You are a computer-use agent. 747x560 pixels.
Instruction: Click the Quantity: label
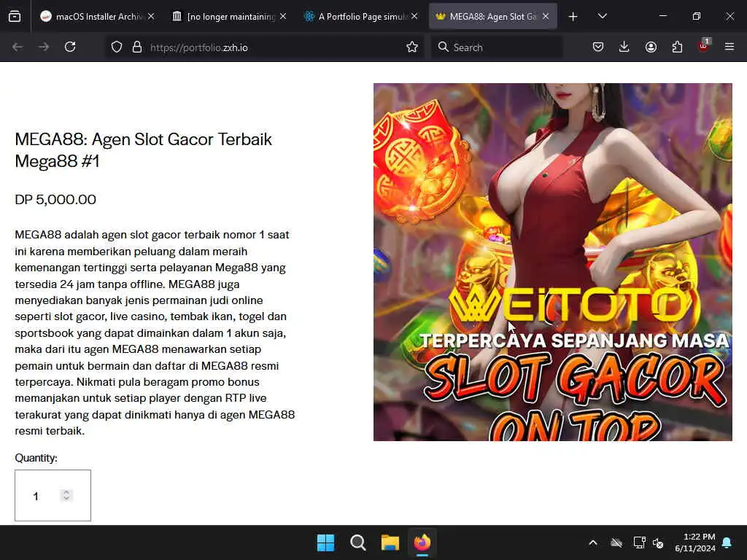click(36, 458)
